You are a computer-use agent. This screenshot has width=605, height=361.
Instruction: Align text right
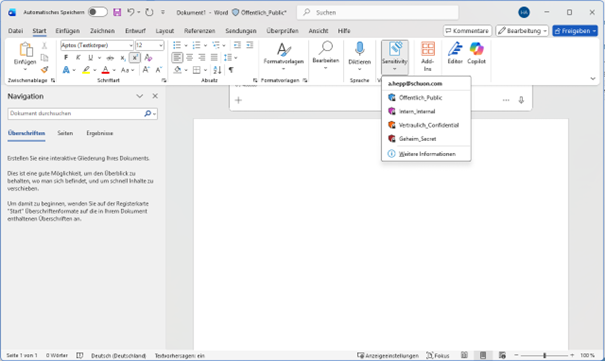(x=202, y=58)
